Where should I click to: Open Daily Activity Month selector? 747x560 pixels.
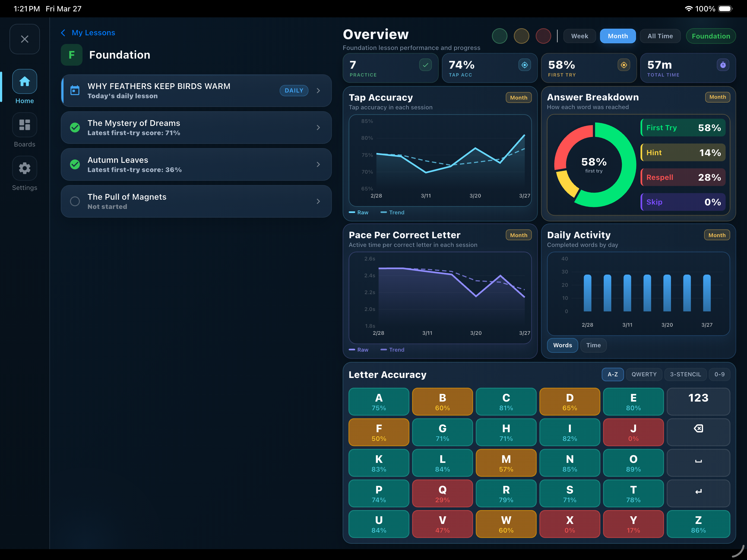click(717, 235)
